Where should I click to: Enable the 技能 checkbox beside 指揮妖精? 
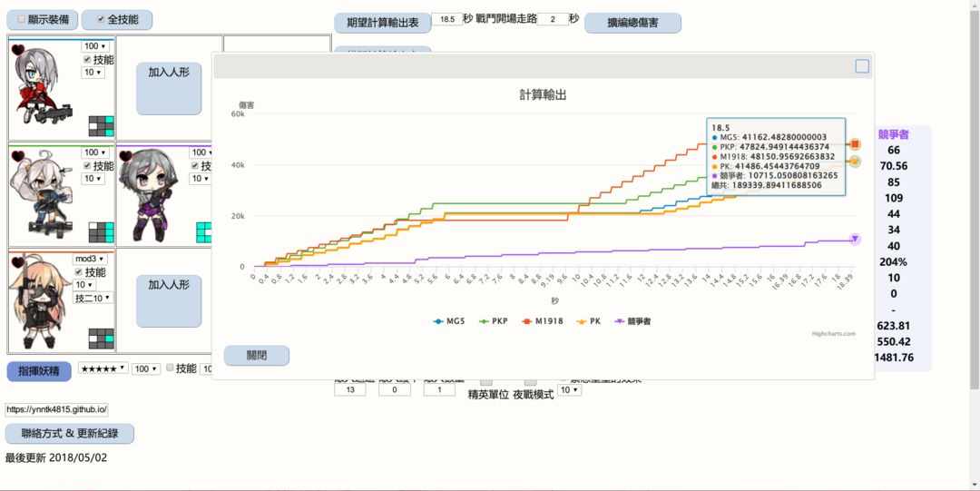click(x=170, y=368)
